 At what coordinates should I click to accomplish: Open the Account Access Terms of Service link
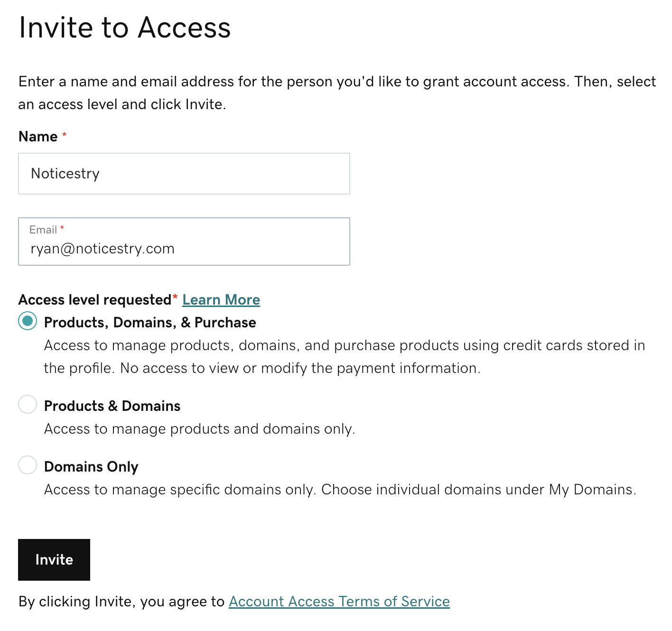[339, 602]
